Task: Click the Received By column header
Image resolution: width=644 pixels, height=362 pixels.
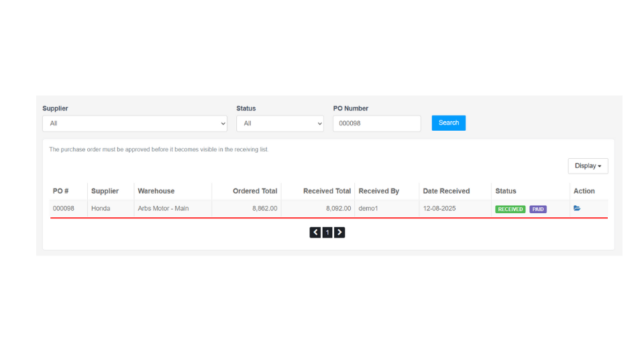Action: (x=379, y=191)
